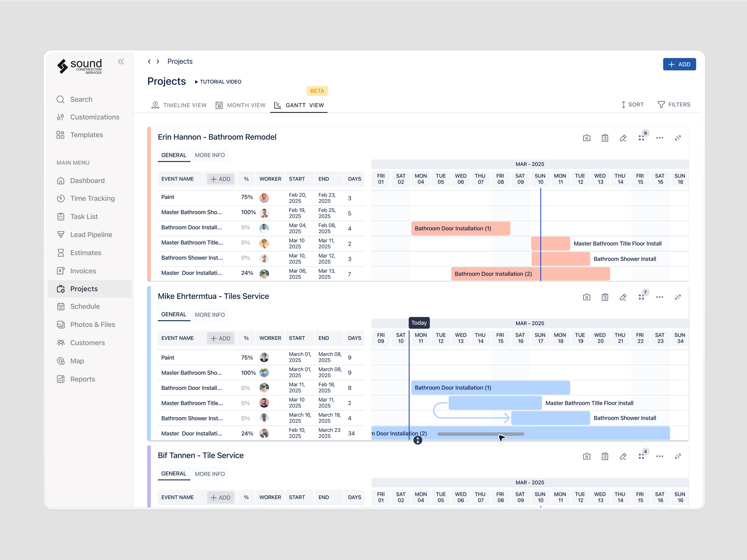The image size is (747, 560).
Task: Add an event in Erin Hannon project
Action: point(221,179)
